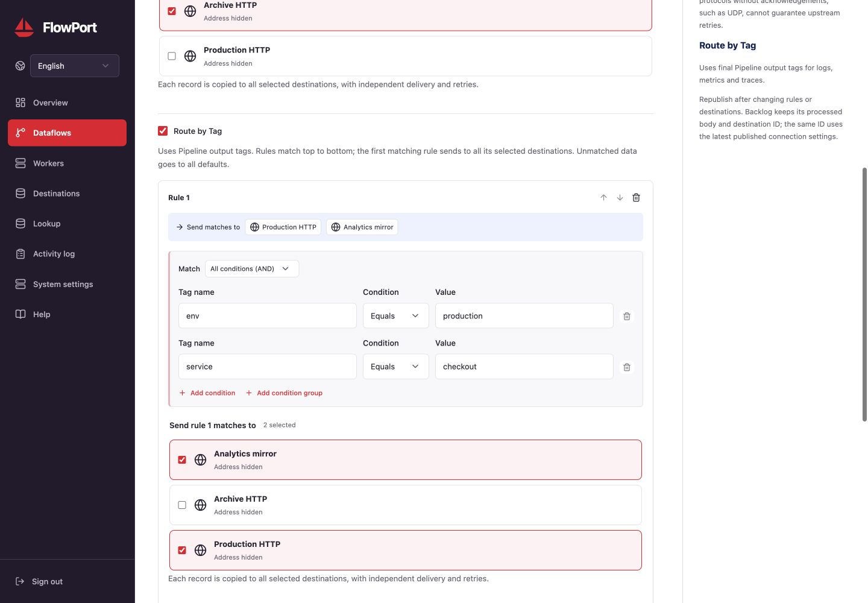
Task: Click the Activity log clipboard icon
Action: pyautogui.click(x=20, y=254)
